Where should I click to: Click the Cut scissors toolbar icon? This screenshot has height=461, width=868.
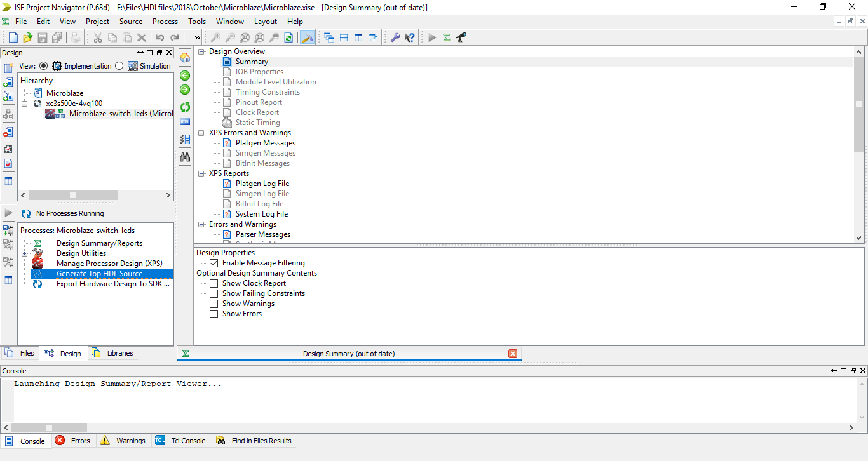pyautogui.click(x=98, y=37)
